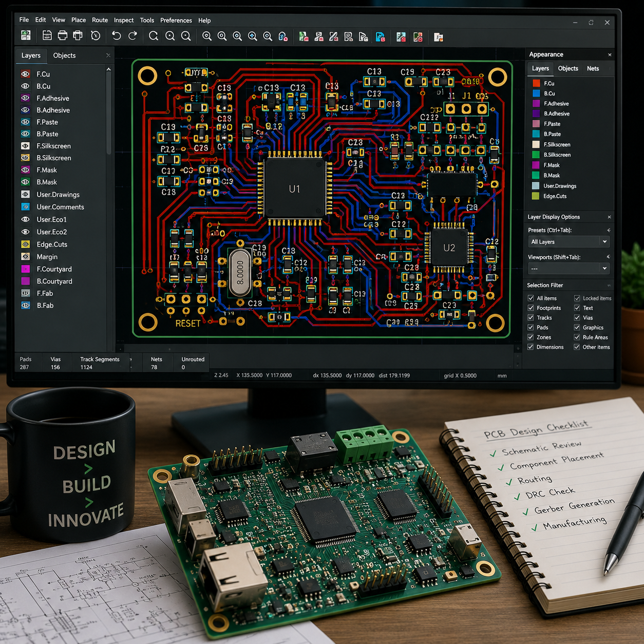Toggle the Zones checkbox
644x644 pixels.
click(x=531, y=337)
